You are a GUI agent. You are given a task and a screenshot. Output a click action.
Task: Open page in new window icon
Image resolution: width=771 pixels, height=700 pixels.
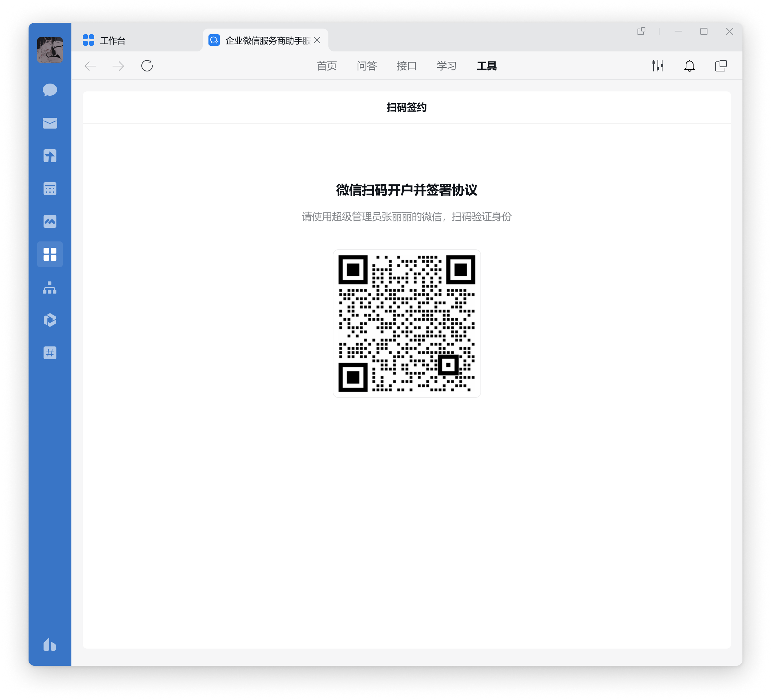(x=721, y=66)
